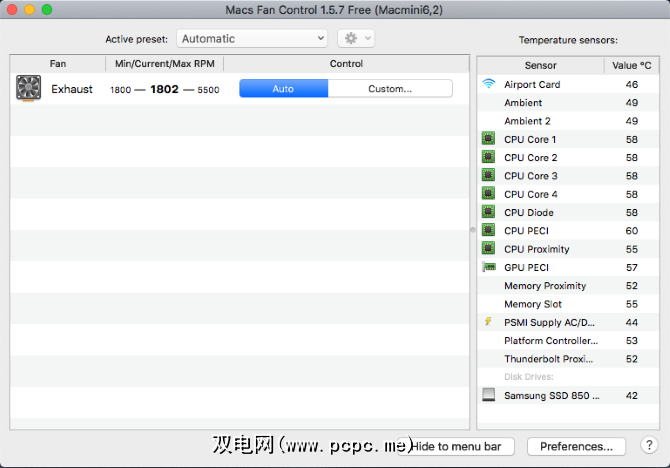Screen dimensions: 670x468
Task: Sort by the Sensor column header
Action: pyautogui.click(x=541, y=65)
